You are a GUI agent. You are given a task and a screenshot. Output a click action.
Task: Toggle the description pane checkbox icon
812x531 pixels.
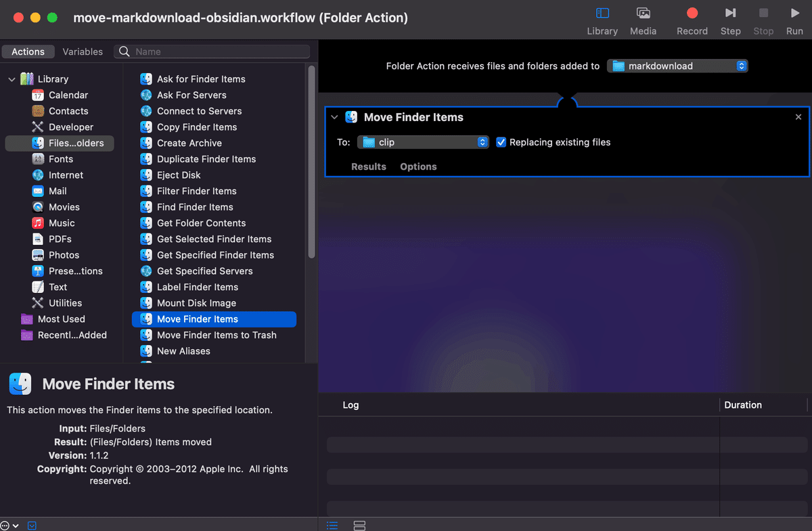(x=32, y=525)
